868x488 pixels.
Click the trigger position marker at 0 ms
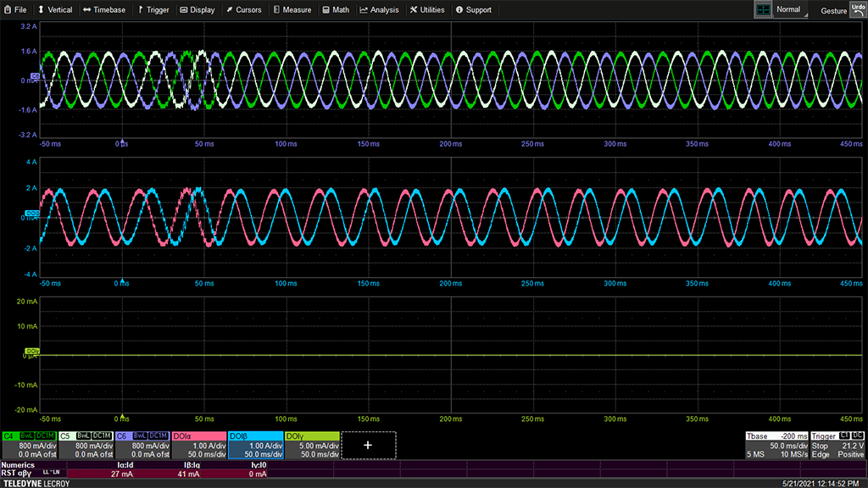(x=123, y=141)
